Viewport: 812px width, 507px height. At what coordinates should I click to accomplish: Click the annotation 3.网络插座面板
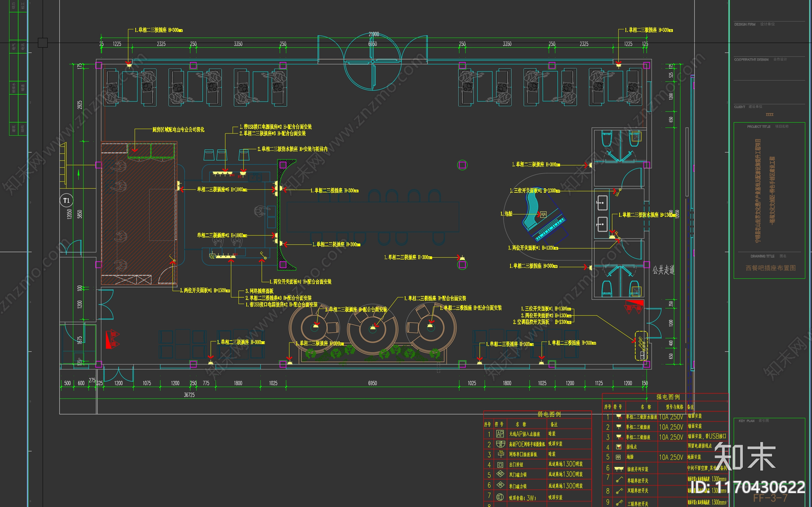tap(259, 291)
